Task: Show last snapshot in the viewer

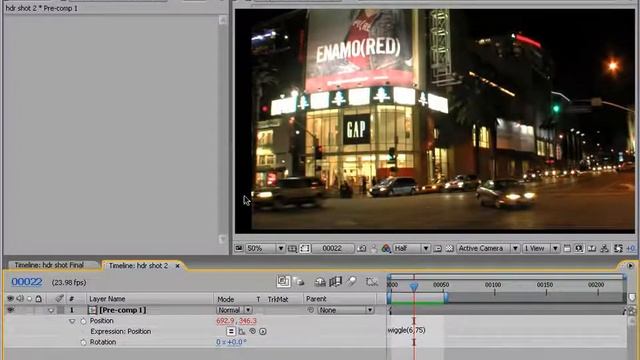Action: pos(374,248)
